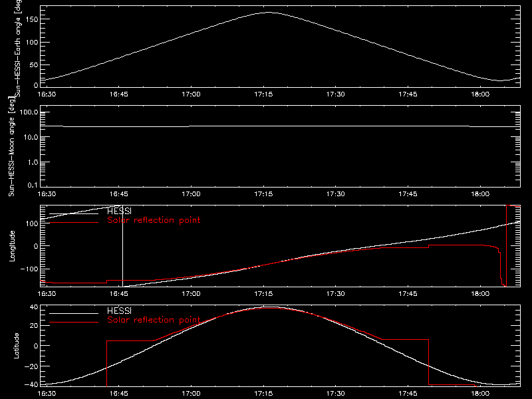Click the peak of the Sun-HESSI-Earth angle curve

click(269, 13)
